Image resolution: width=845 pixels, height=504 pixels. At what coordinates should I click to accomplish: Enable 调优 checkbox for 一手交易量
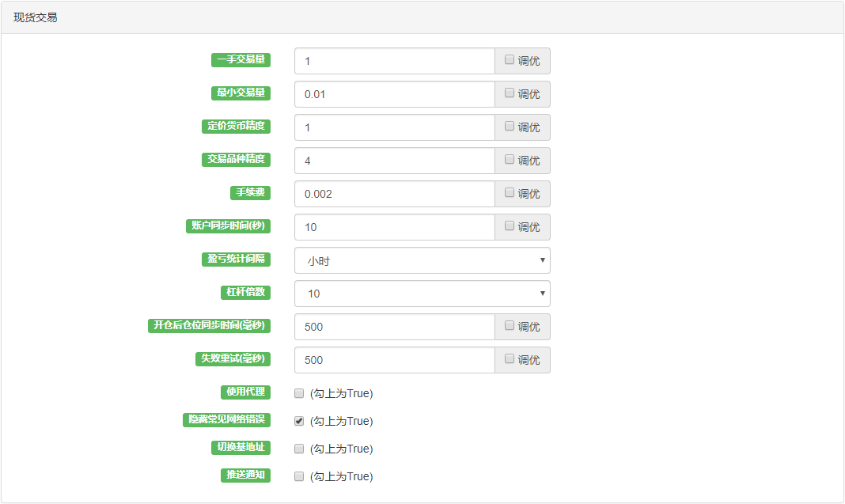[x=510, y=60]
